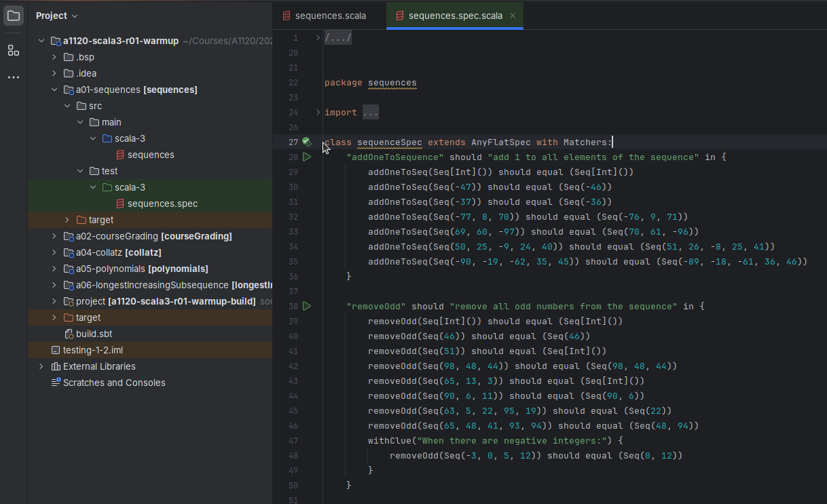Open the sequences file under main
827x504 pixels.
coord(150,155)
